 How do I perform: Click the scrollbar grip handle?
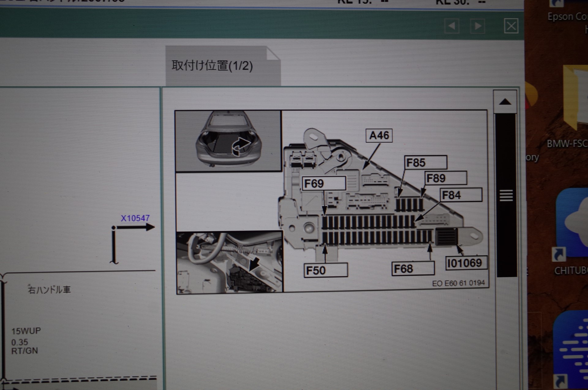506,195
